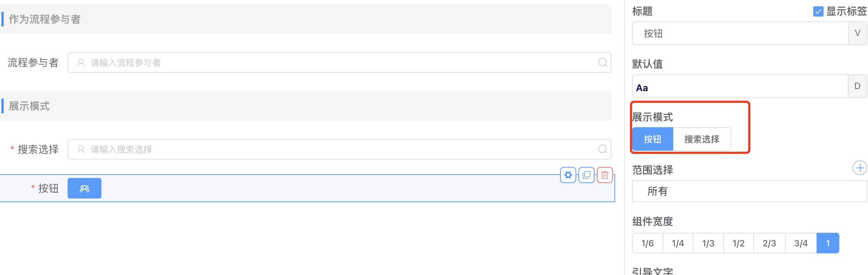Choose 3/4 component width
This screenshot has width=868, height=275.
[801, 243]
